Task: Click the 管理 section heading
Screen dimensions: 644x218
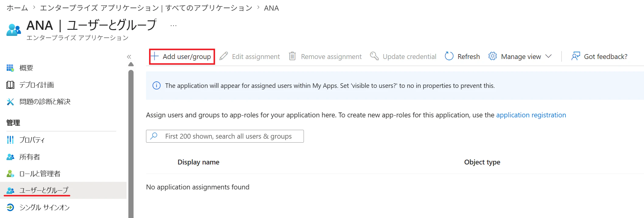Action: (13, 123)
